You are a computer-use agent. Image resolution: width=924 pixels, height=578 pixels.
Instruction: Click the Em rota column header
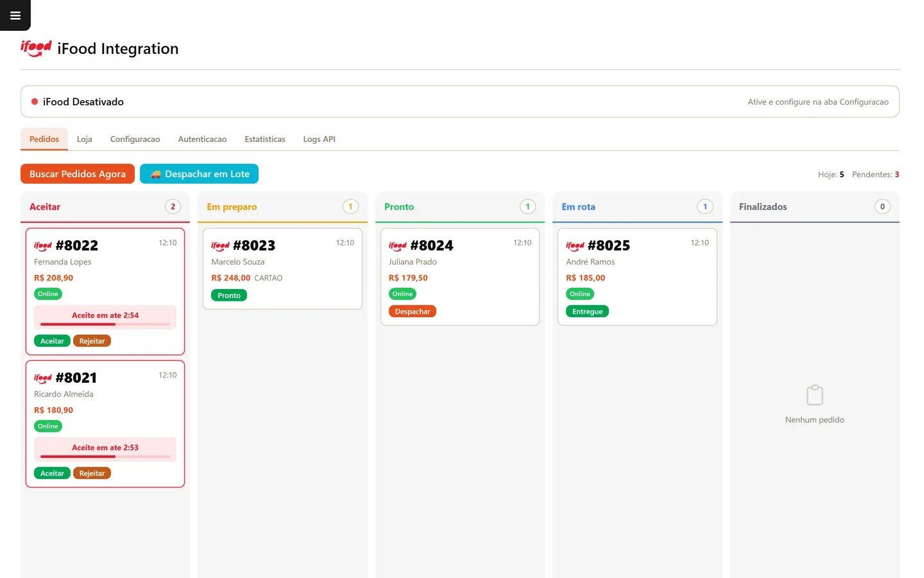pos(637,207)
